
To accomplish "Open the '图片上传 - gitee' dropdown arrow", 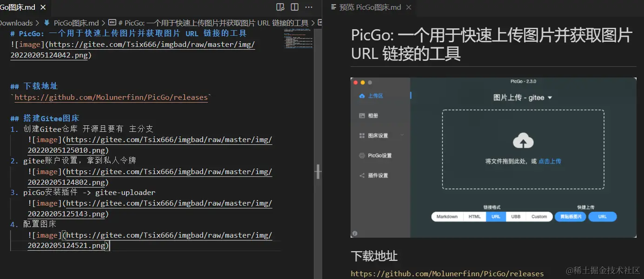I will click(x=550, y=98).
